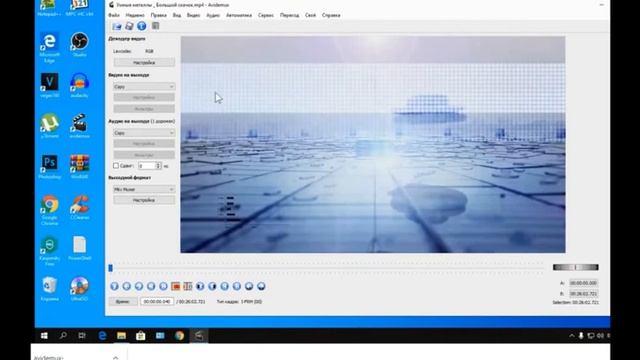Select the Audacity desktop shortcut
Viewport: 640px width, 360px height.
(x=79, y=85)
